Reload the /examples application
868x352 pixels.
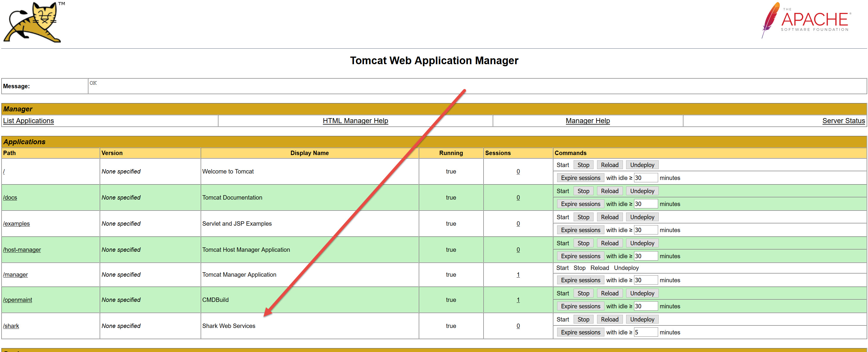click(x=609, y=217)
